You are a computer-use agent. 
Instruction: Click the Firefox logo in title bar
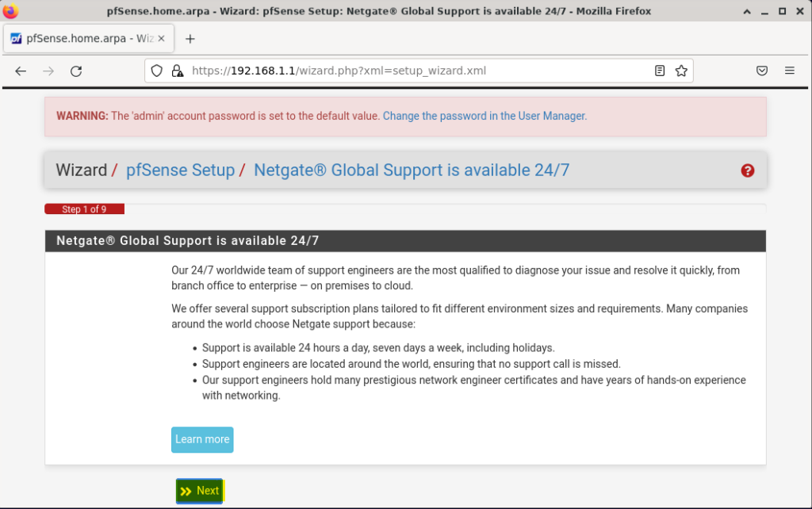(x=10, y=11)
